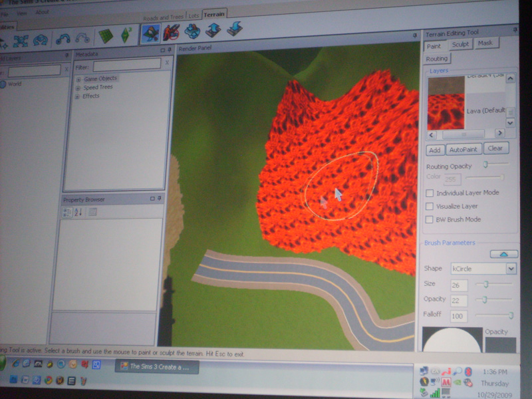The height and width of the screenshot is (399, 532).
Task: Toggle the green grid display icon
Action: click(106, 36)
